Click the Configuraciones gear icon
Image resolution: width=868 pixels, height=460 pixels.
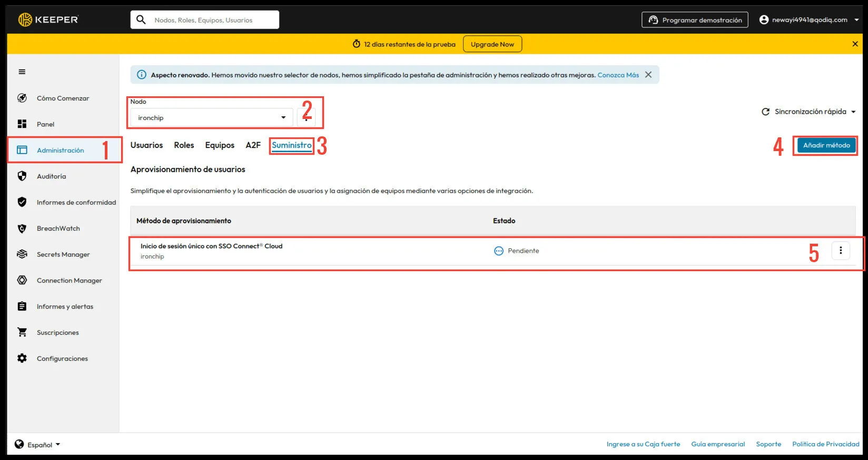click(22, 358)
